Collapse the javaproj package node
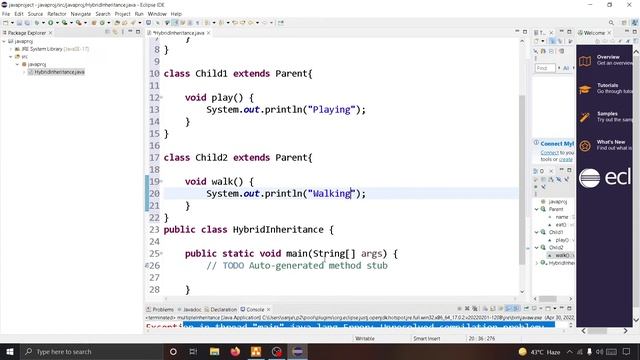 click(x=18, y=64)
